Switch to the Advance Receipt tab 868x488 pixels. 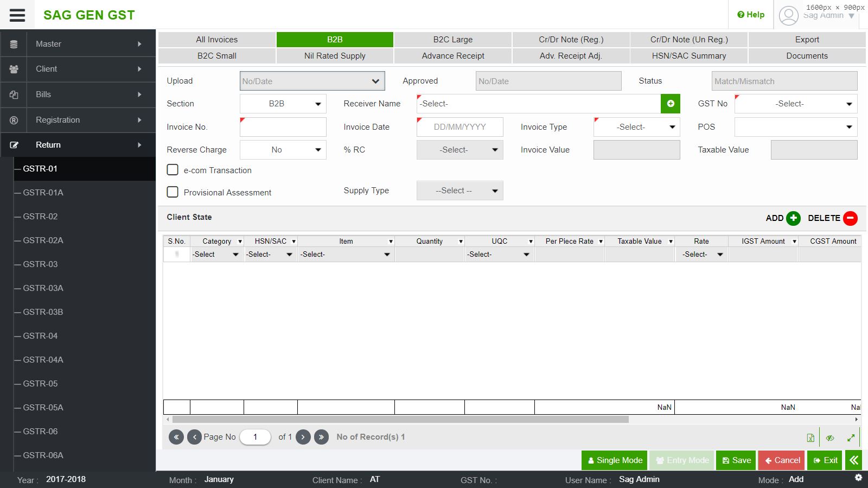(x=453, y=56)
